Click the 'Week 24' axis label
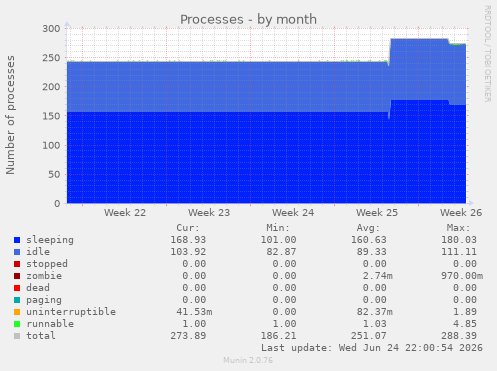This screenshot has height=371, width=497. tap(293, 213)
